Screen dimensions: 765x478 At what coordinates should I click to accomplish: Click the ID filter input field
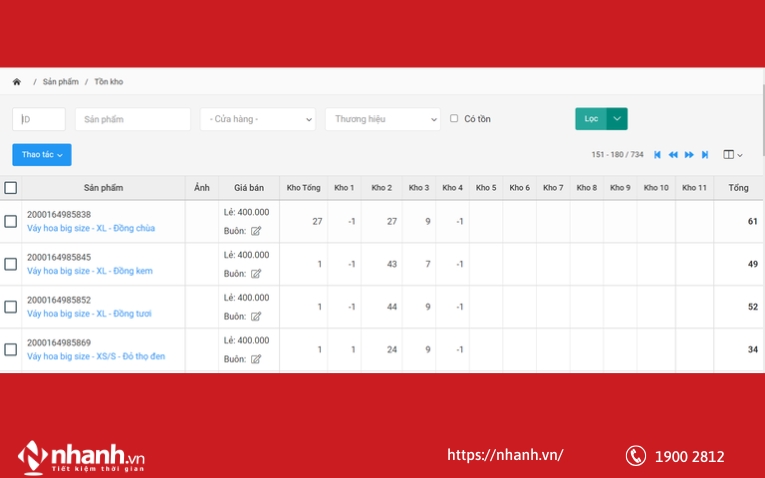click(x=39, y=119)
